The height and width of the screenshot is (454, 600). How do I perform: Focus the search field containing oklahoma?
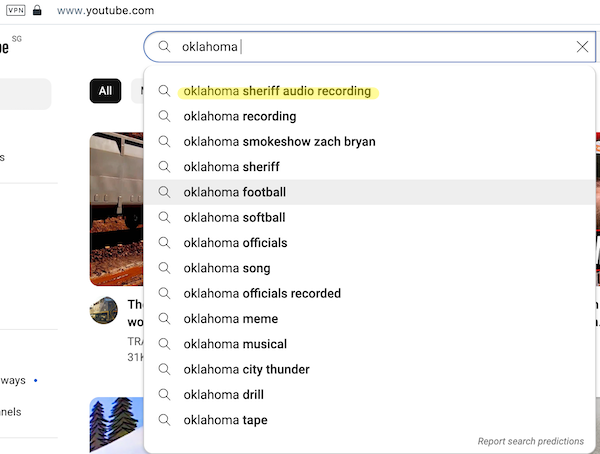pyautogui.click(x=369, y=47)
